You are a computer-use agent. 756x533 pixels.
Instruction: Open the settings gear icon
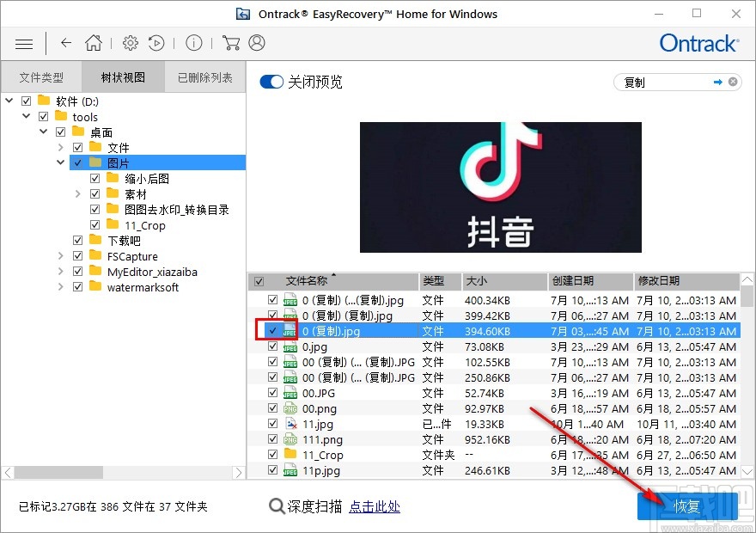tap(131, 42)
